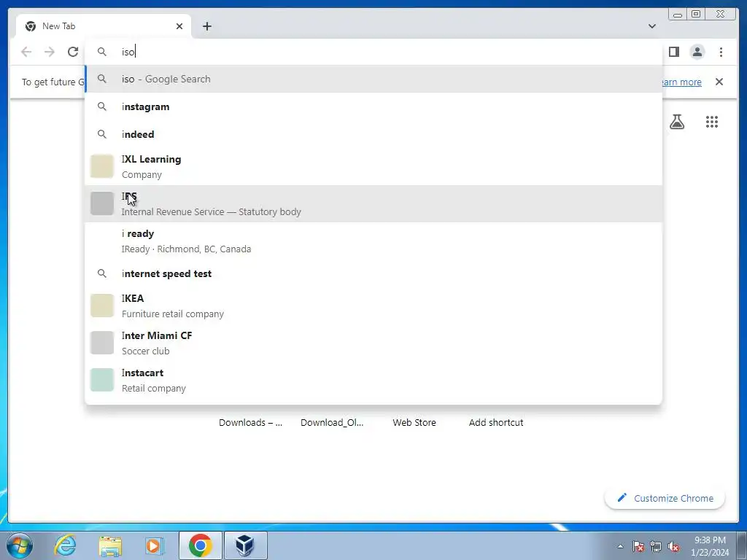Image resolution: width=747 pixels, height=560 pixels.
Task: Select the IKEA suggestion
Action: pyautogui.click(x=373, y=306)
